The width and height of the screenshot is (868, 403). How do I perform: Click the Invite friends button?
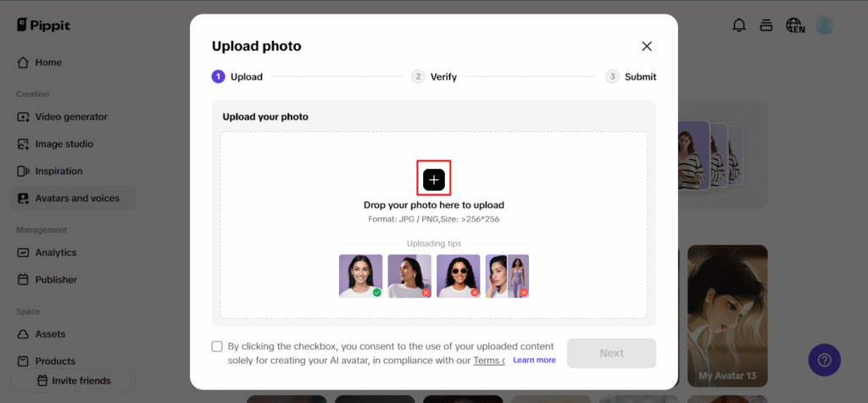point(73,381)
